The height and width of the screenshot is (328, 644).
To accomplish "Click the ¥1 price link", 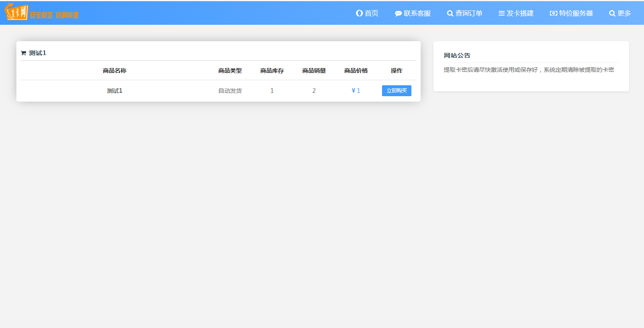I will (x=356, y=90).
